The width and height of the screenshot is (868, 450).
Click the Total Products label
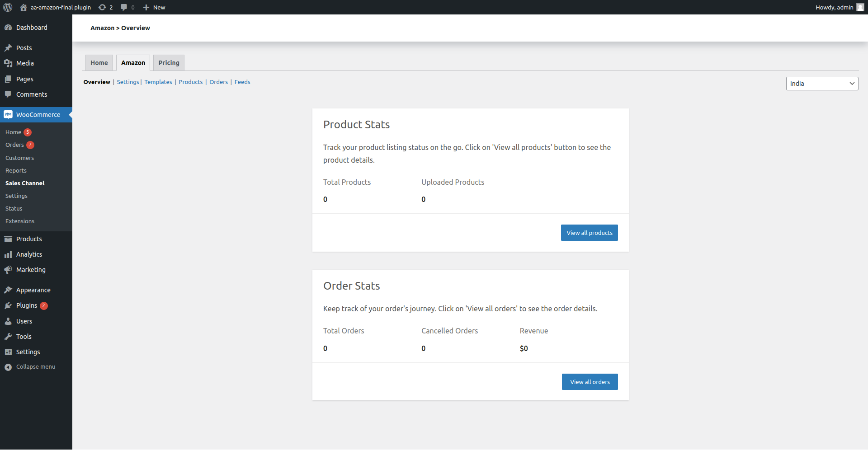pyautogui.click(x=347, y=182)
